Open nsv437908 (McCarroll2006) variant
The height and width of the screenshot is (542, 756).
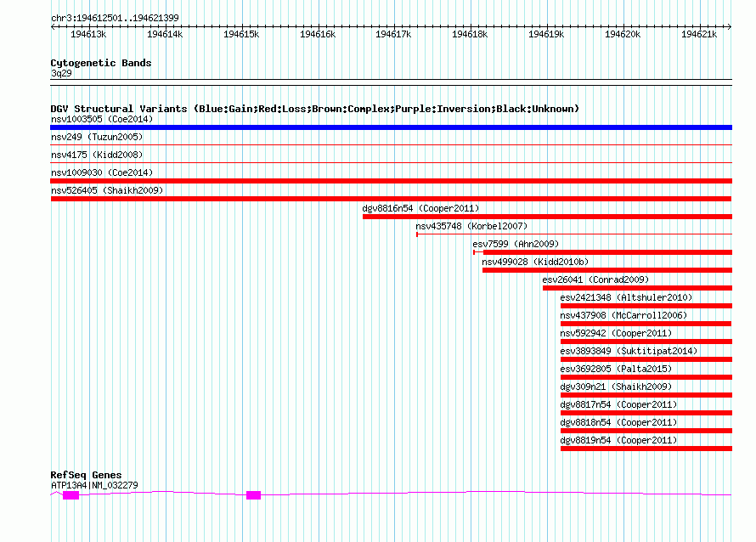point(623,315)
